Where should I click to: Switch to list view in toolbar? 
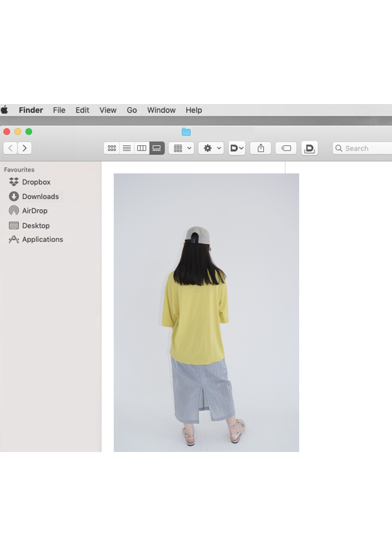[127, 148]
